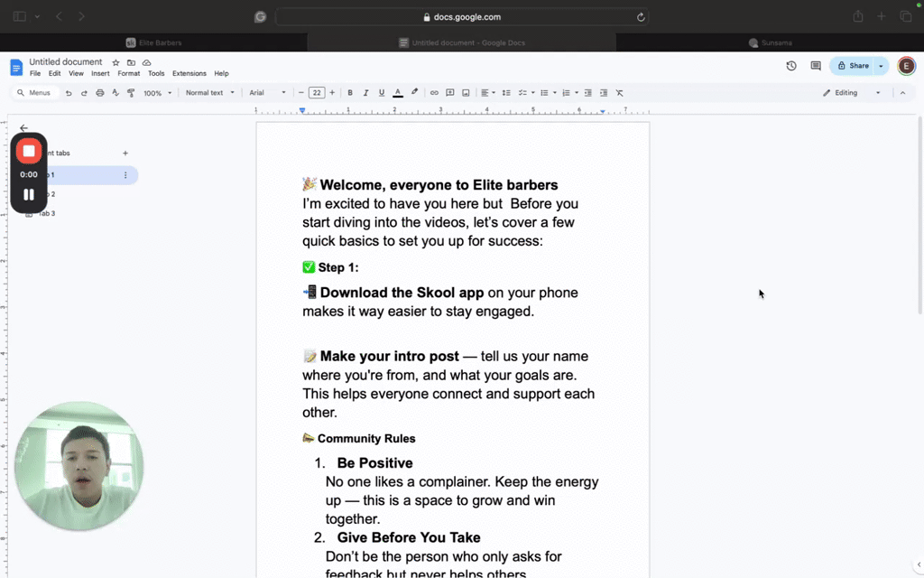Insert an image from the toolbar
924x578 pixels.
(466, 93)
